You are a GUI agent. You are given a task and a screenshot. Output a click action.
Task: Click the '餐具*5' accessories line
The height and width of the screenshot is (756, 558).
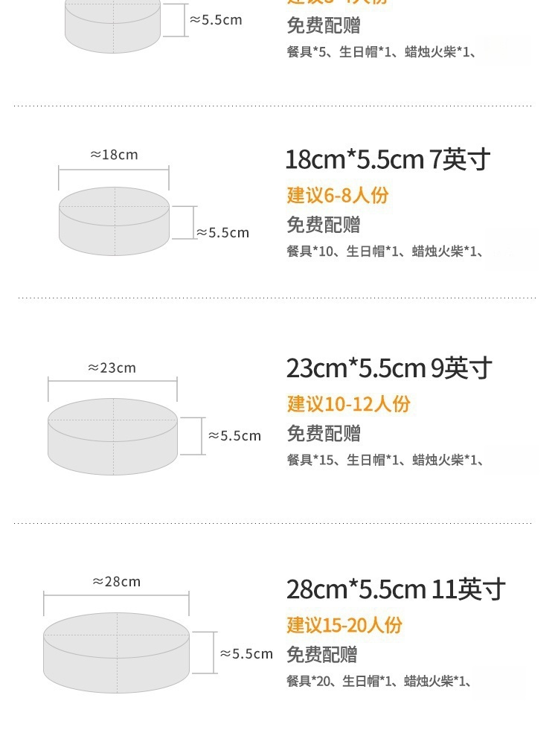(x=381, y=52)
